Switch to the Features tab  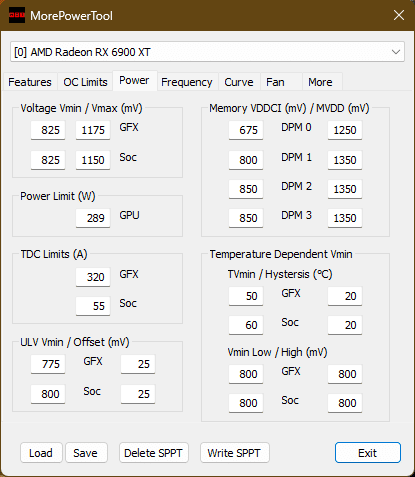(30, 82)
